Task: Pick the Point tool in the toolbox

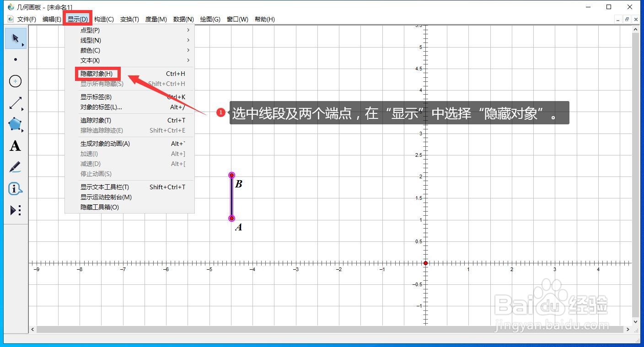Action: click(x=15, y=59)
